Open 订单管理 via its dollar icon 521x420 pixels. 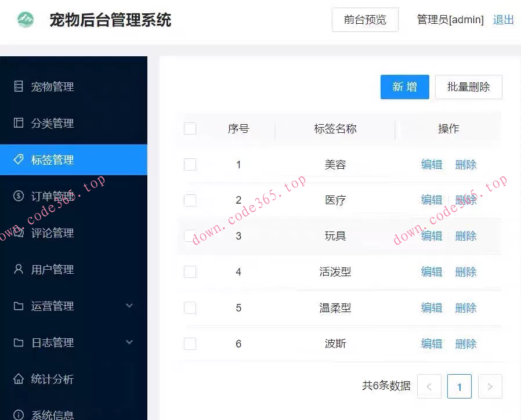(19, 196)
